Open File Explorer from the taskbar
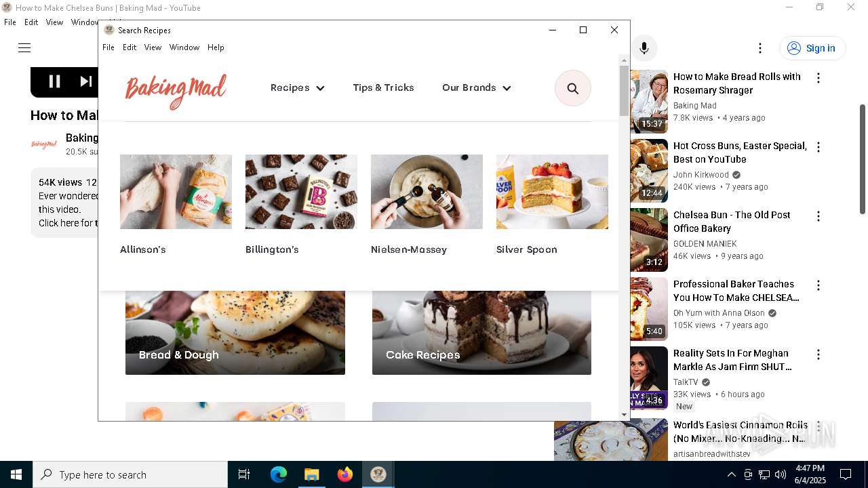Screen dimensions: 868x488 311,474
